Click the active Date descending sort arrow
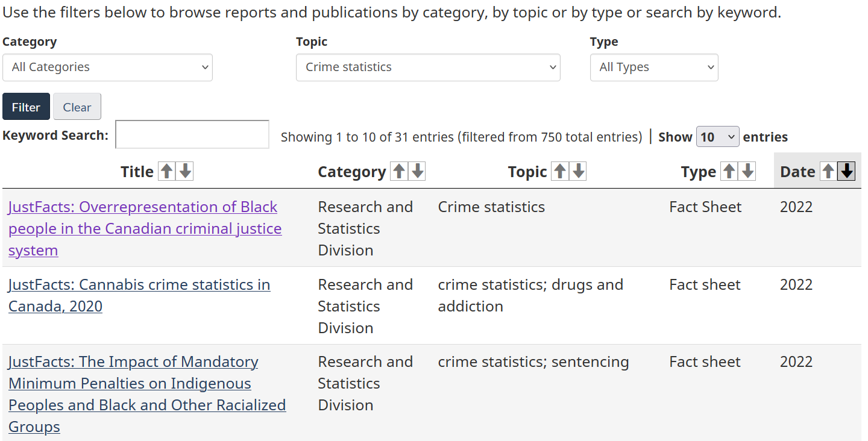This screenshot has width=868, height=441. (847, 172)
